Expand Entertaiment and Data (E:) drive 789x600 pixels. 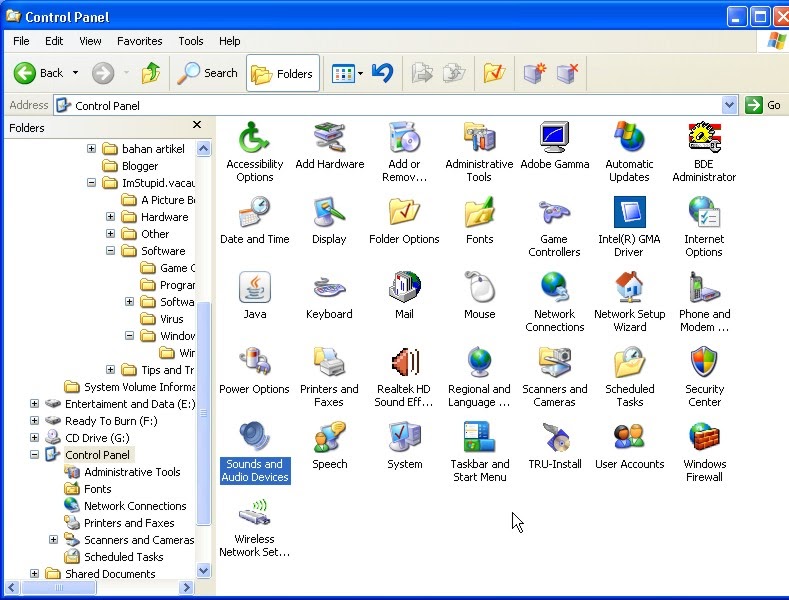34,404
